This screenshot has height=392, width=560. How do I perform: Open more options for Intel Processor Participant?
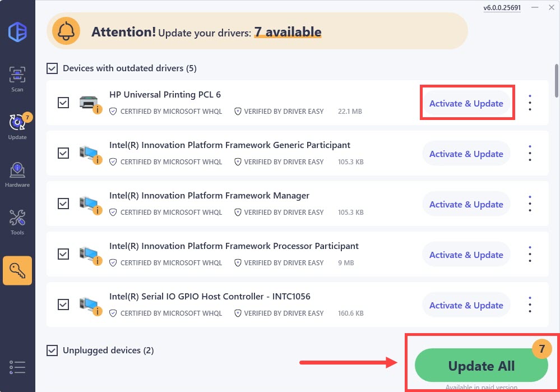coord(530,255)
